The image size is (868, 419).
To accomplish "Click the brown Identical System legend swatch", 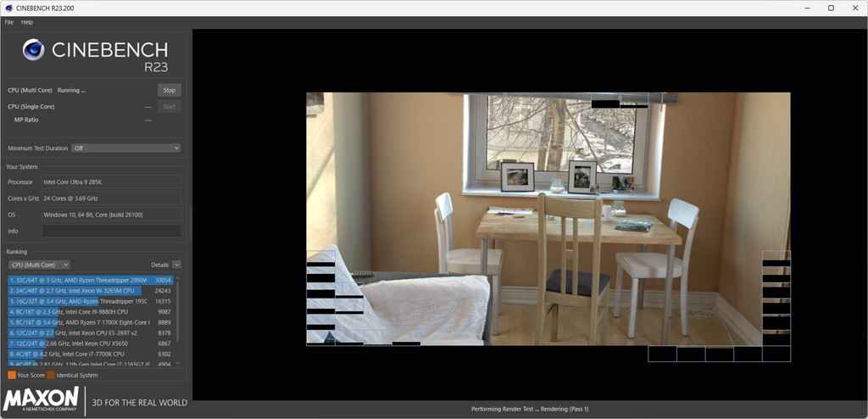I will [50, 375].
